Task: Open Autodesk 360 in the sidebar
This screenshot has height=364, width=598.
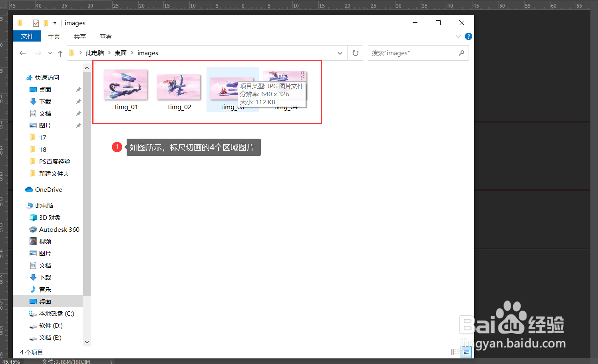Action: [x=59, y=230]
